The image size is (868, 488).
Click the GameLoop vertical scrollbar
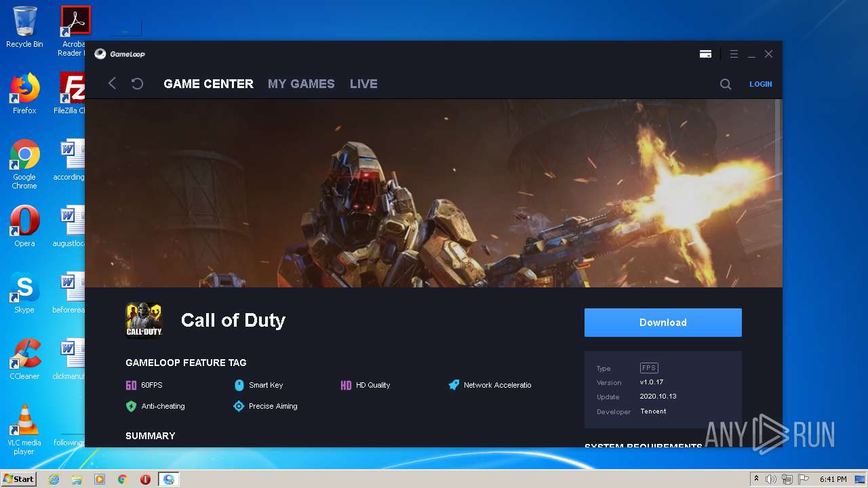click(778, 146)
